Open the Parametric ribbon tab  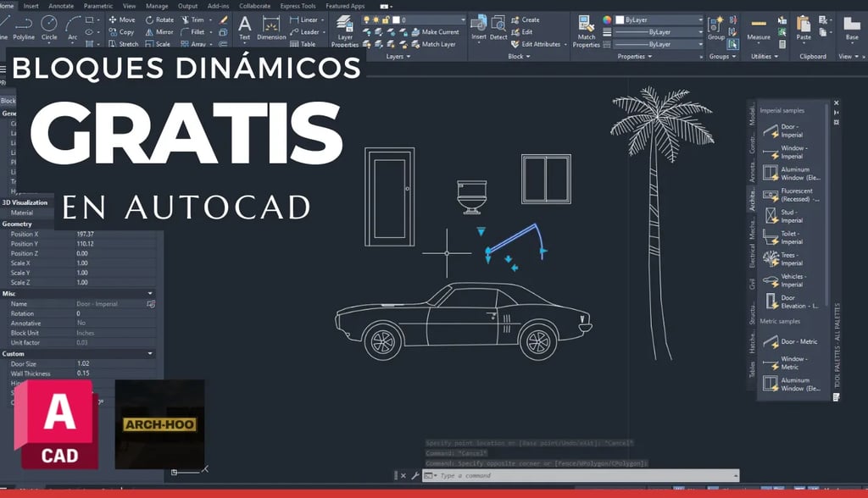[x=98, y=6]
